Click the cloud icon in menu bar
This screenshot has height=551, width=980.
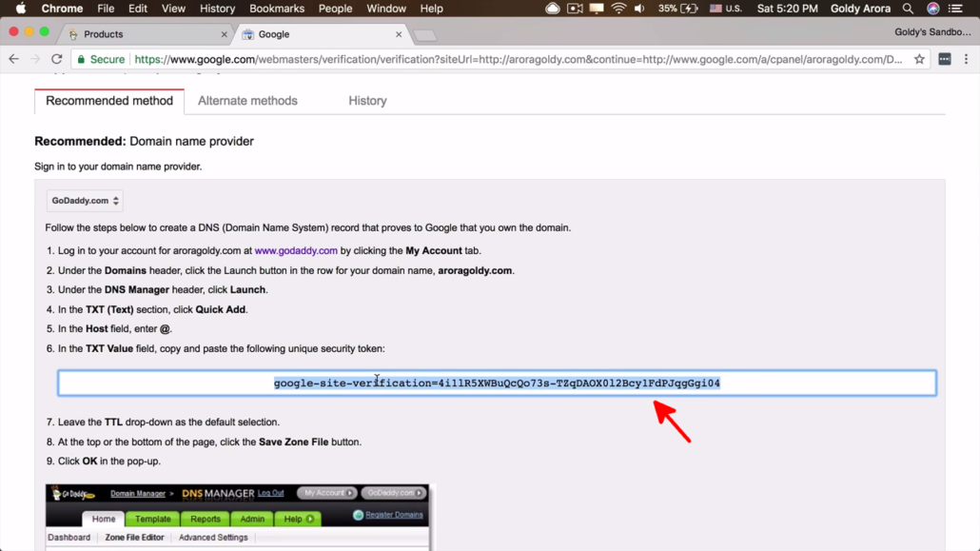(553, 9)
